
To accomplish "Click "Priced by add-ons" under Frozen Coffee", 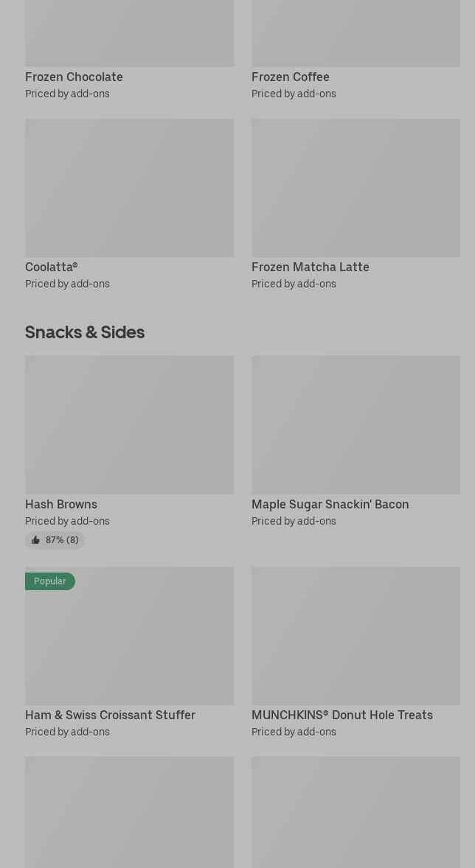I will (x=294, y=94).
